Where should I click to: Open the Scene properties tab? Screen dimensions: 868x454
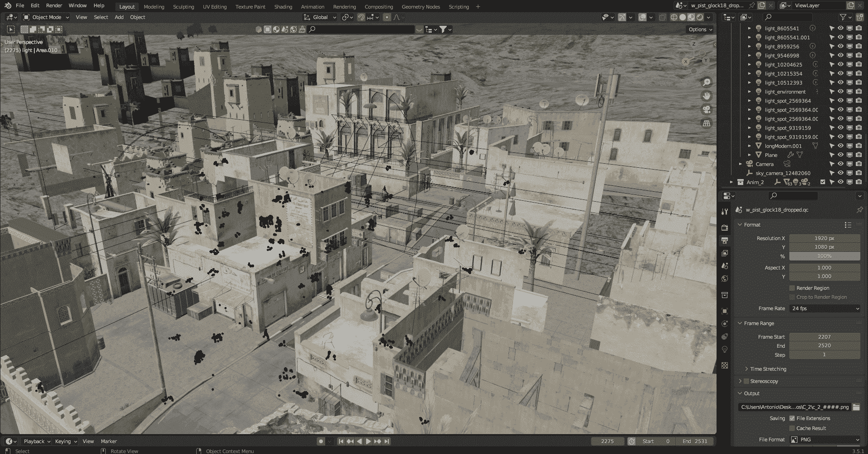[x=725, y=265]
